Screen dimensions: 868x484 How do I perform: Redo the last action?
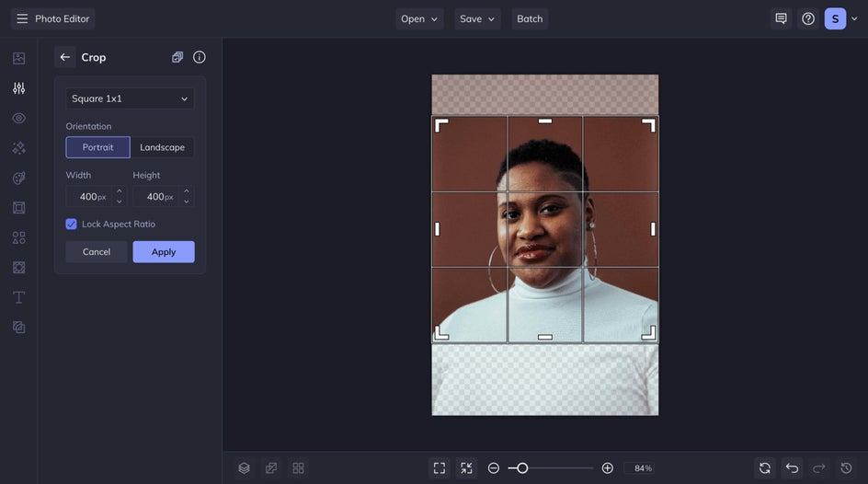coord(819,468)
